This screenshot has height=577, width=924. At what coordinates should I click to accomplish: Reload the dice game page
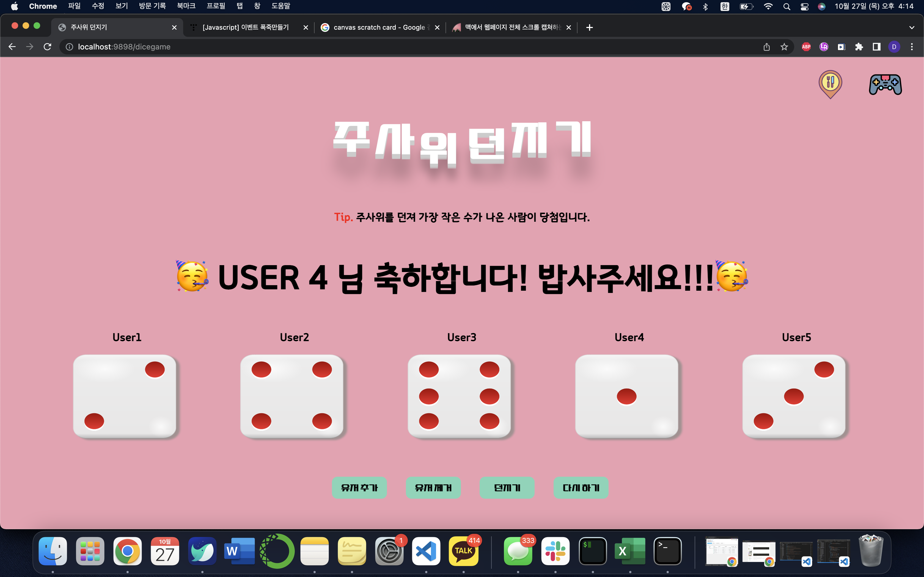(x=47, y=46)
